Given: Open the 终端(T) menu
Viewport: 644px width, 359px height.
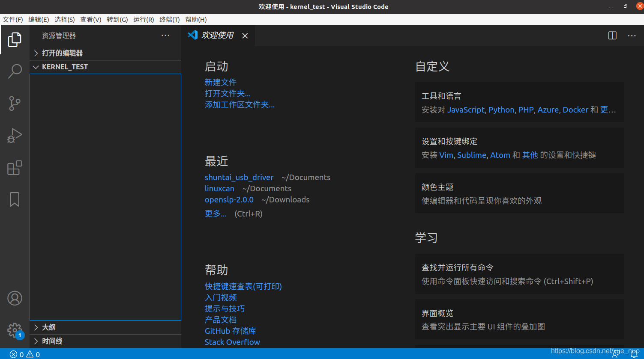Looking at the screenshot, I should tap(170, 20).
